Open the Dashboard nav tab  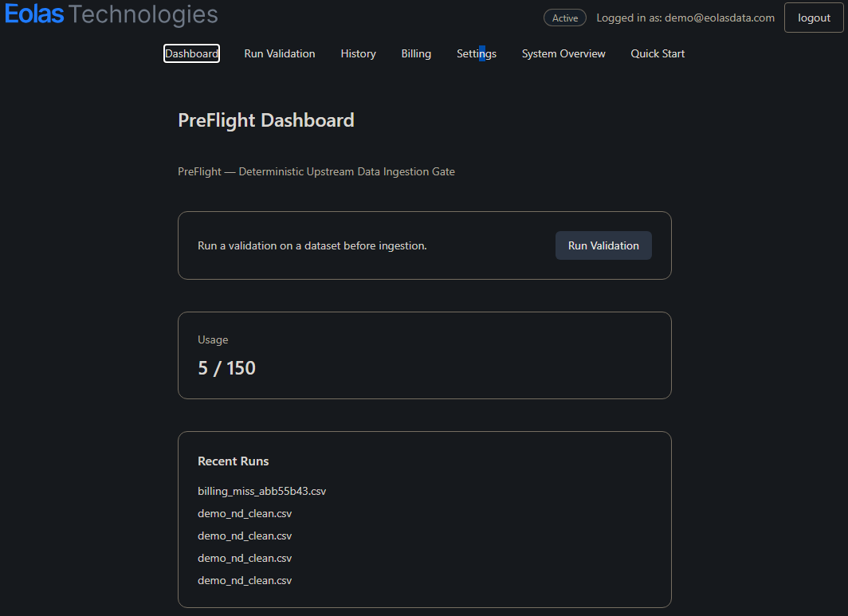tap(191, 53)
